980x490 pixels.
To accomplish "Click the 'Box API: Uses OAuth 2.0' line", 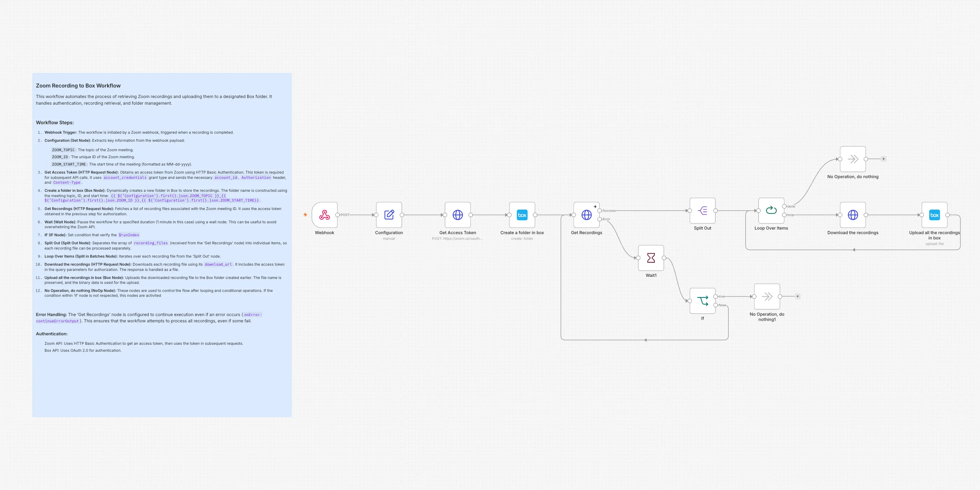I will click(83, 350).
